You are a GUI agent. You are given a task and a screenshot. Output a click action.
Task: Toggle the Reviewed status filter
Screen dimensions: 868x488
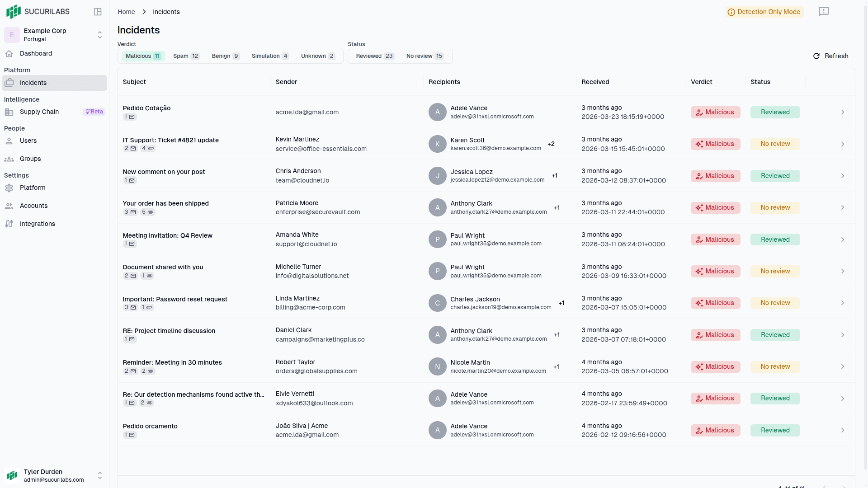[375, 56]
